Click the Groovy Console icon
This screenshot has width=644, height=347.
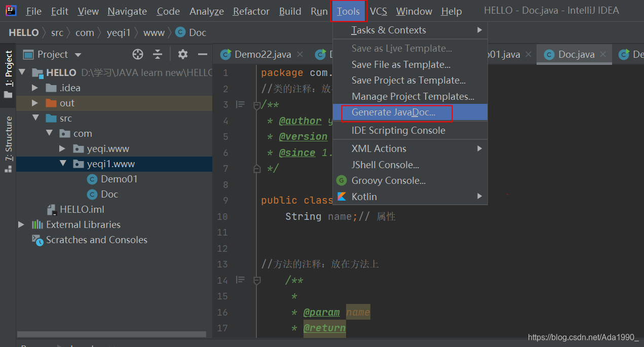[342, 180]
